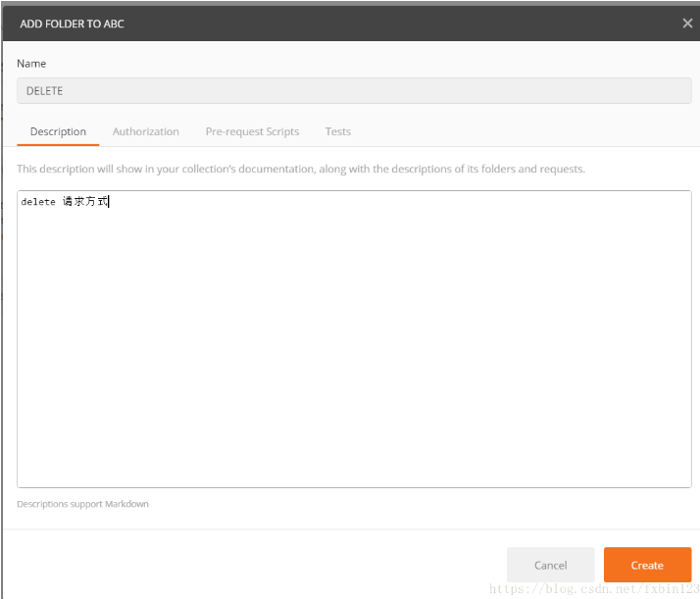
Task: Click the 'ADD FOLDER TO ABC' title
Action: 72,24
